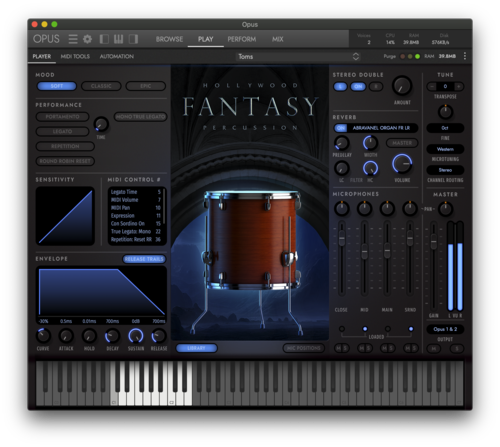Switch to the Perform tab
The width and height of the screenshot is (500, 447).
(242, 39)
